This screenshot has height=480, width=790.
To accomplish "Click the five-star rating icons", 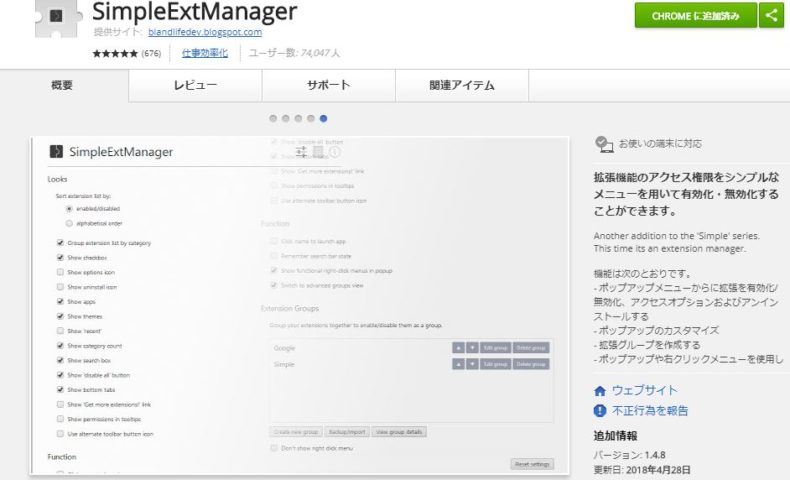I will (115, 53).
